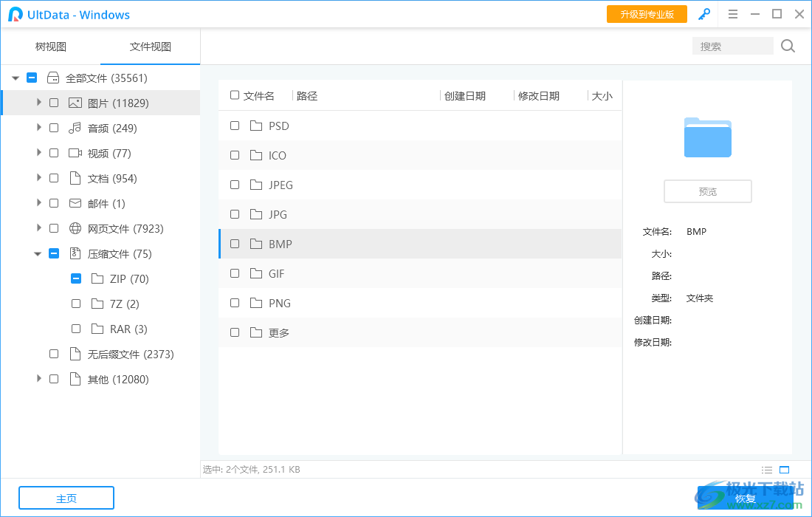Click the 音频 music note icon
Image resolution: width=812 pixels, height=517 pixels.
74,128
